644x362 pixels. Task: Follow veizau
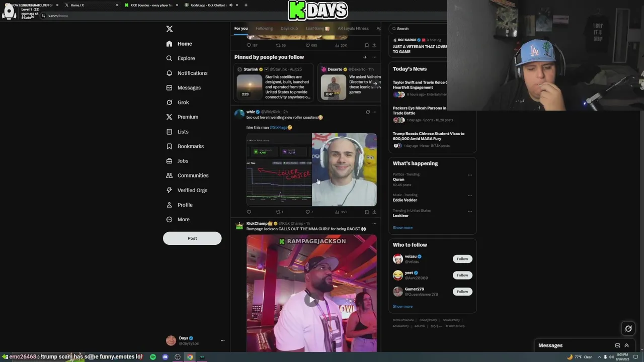pyautogui.click(x=462, y=259)
